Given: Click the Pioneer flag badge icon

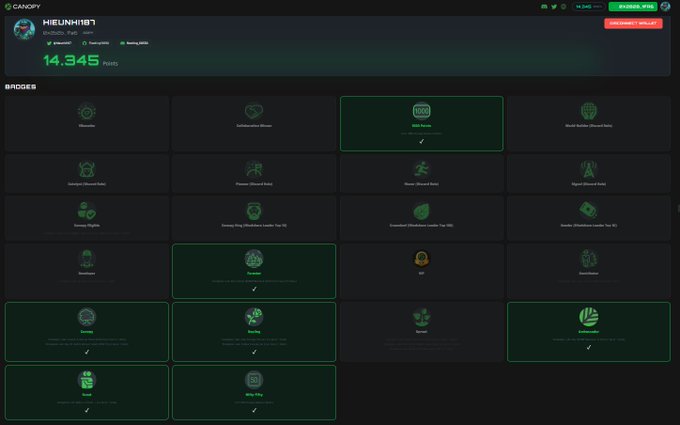Looking at the screenshot, I should point(254,170).
